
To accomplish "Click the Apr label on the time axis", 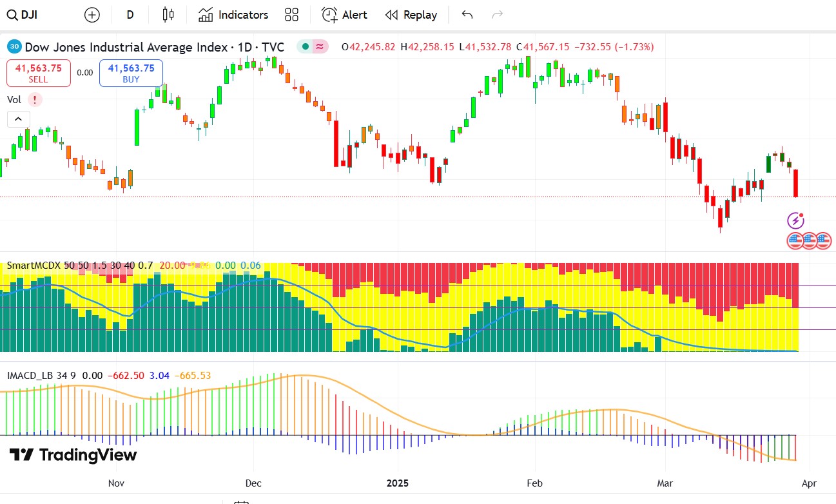I will 809,483.
